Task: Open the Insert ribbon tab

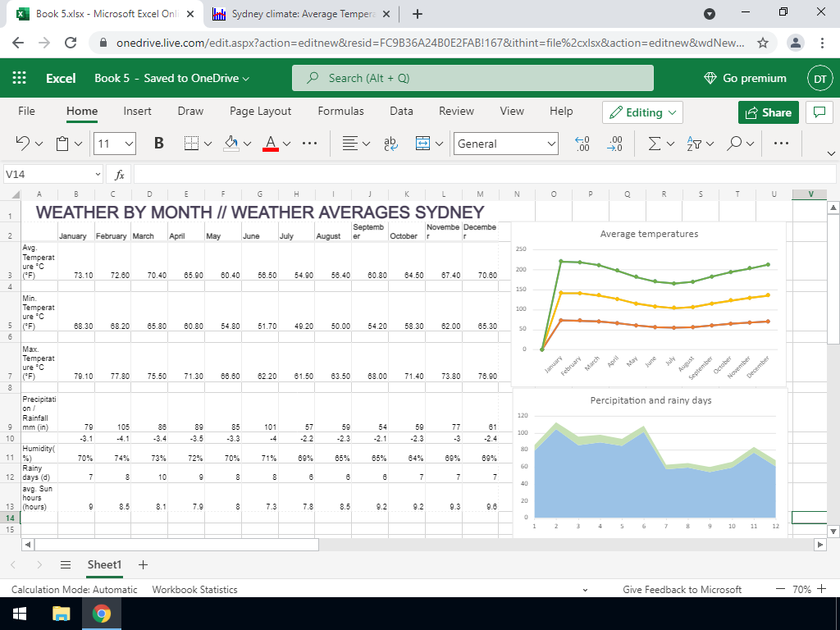Action: tap(137, 111)
